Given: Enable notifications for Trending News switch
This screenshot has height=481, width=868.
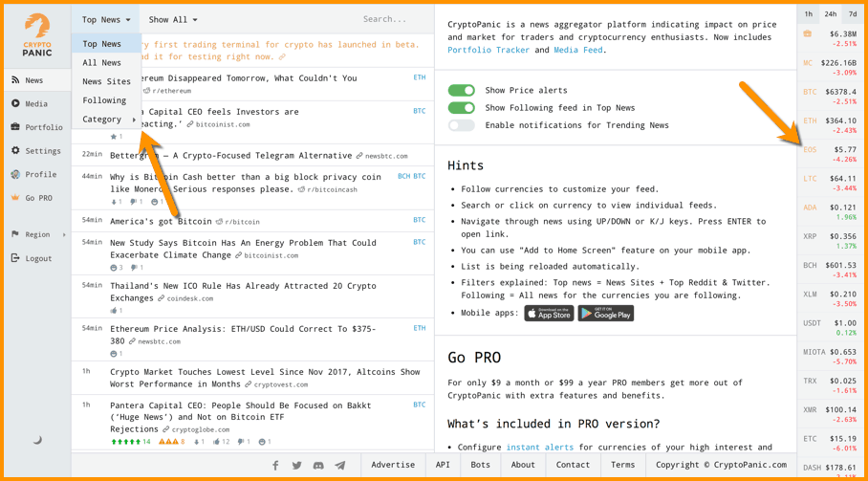Looking at the screenshot, I should pos(461,125).
